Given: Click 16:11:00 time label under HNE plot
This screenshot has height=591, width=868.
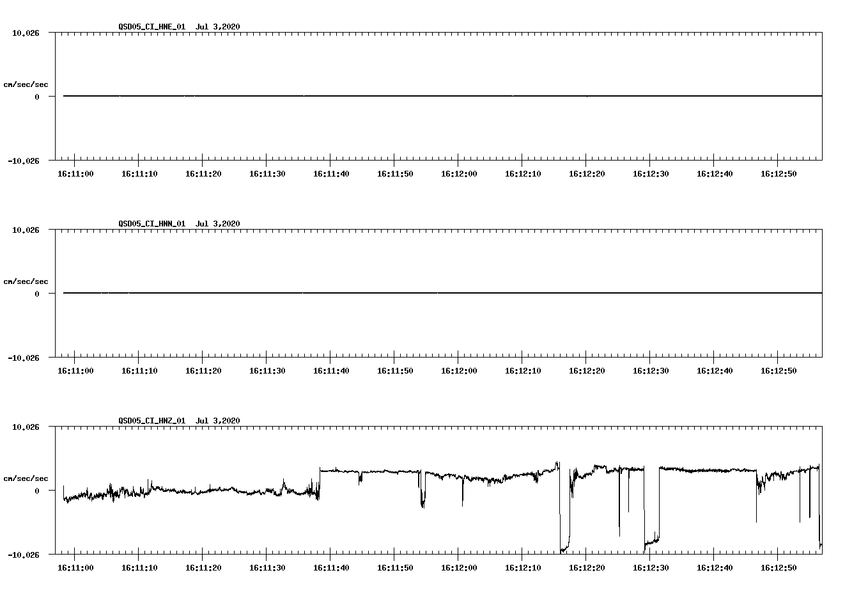Looking at the screenshot, I should (x=75, y=173).
